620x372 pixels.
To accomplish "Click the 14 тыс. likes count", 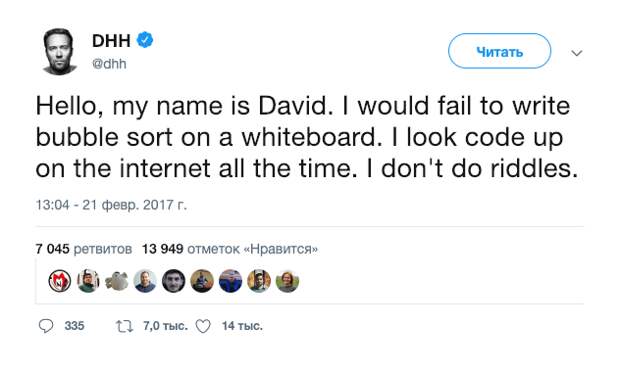I will (x=242, y=326).
